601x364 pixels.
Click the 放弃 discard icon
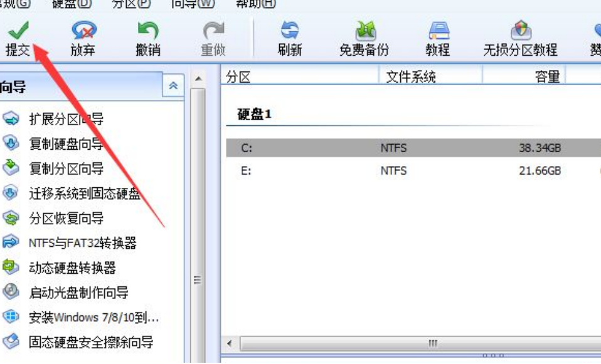pos(83,30)
